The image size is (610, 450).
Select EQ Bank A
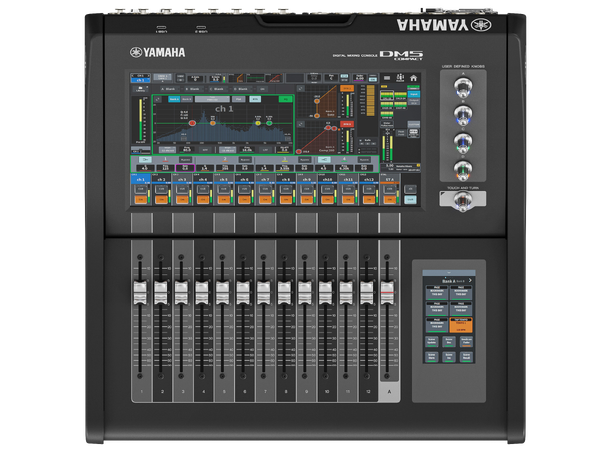pos(174,99)
